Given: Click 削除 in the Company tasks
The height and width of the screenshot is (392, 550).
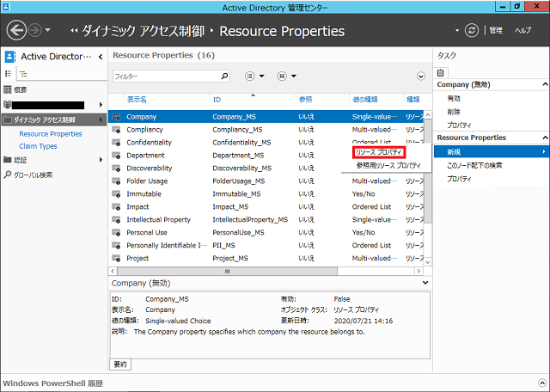Looking at the screenshot, I should pos(453,112).
